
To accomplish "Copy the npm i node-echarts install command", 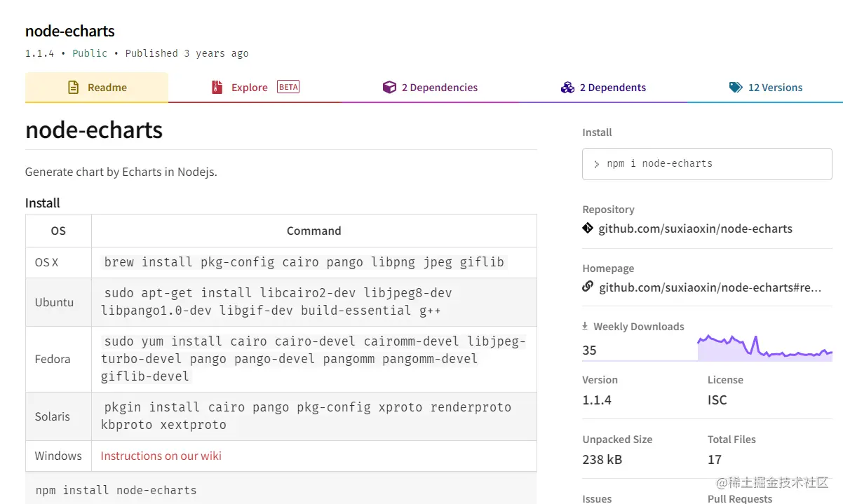I will [x=707, y=164].
